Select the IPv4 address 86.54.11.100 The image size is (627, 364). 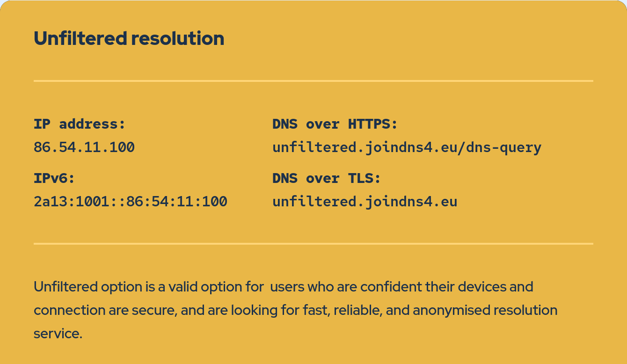coord(84,147)
